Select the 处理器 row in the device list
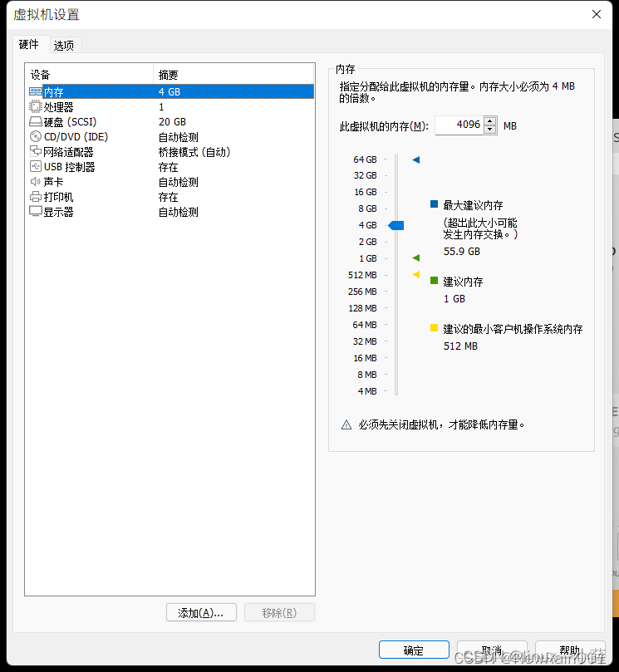 pos(169,106)
